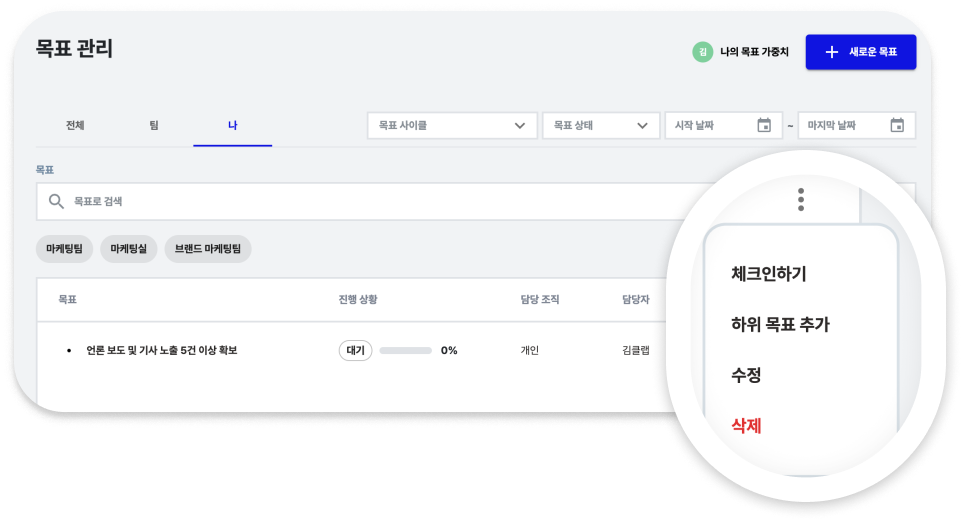Choose 삭제 from the menu

pyautogui.click(x=746, y=425)
